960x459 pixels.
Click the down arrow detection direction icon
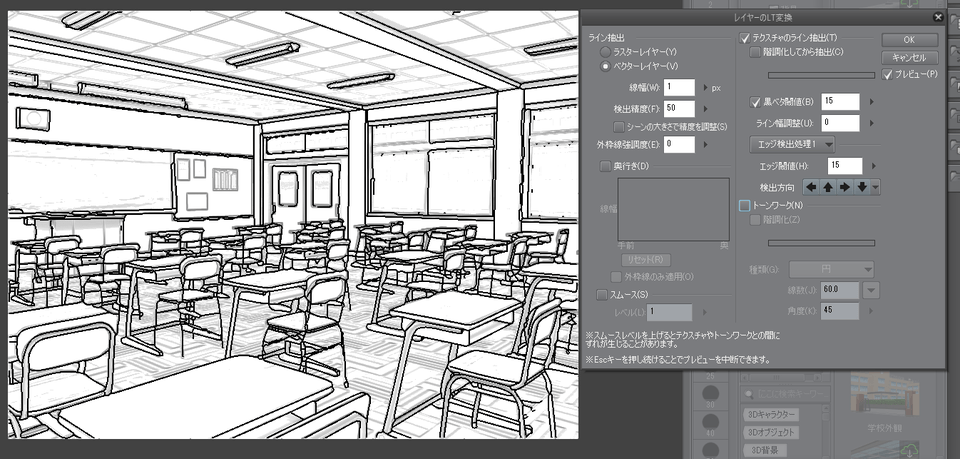pyautogui.click(x=861, y=186)
